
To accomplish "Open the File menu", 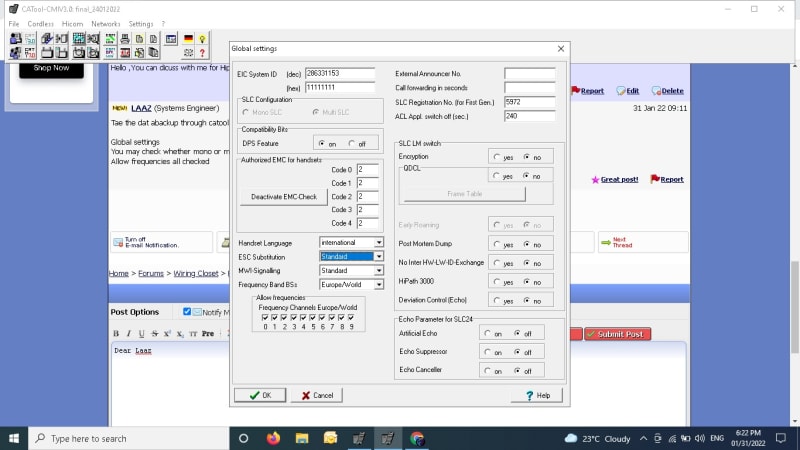I will [14, 24].
